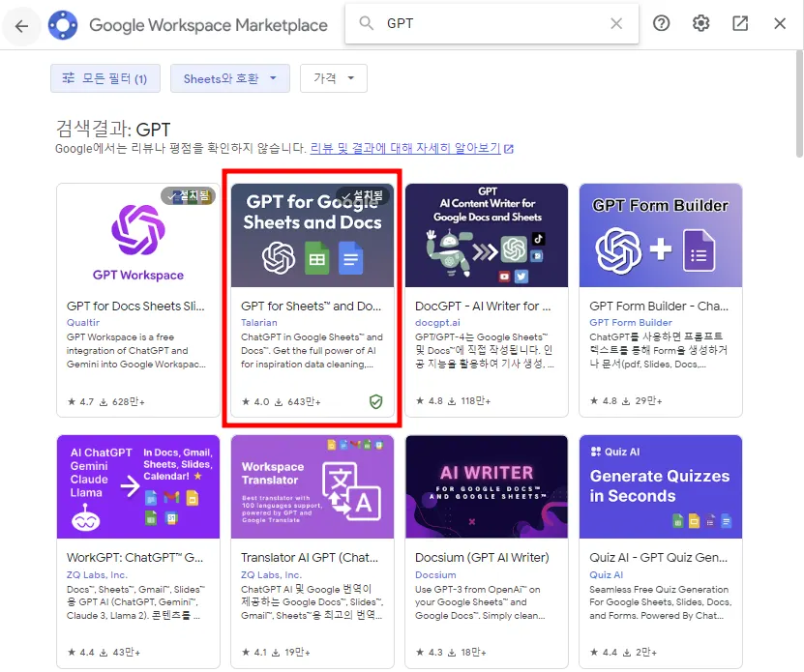The height and width of the screenshot is (672, 804).
Task: Click the Google Workspace Marketplace logo
Action: coord(63,24)
